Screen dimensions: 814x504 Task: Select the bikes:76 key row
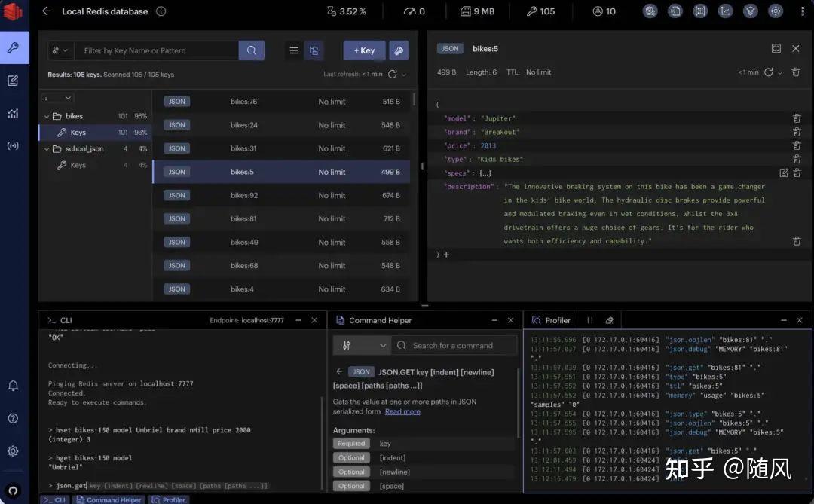[281, 101]
